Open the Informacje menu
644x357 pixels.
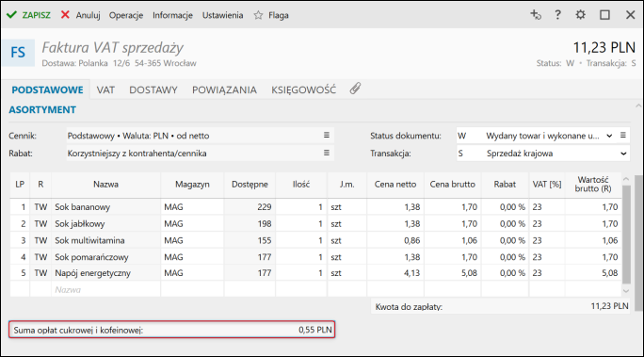pos(172,15)
